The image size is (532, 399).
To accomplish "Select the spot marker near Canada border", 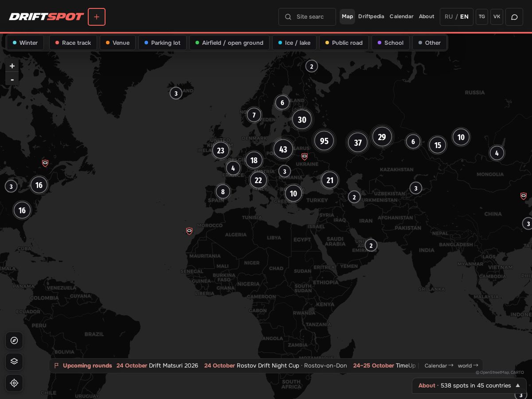I will 45,163.
